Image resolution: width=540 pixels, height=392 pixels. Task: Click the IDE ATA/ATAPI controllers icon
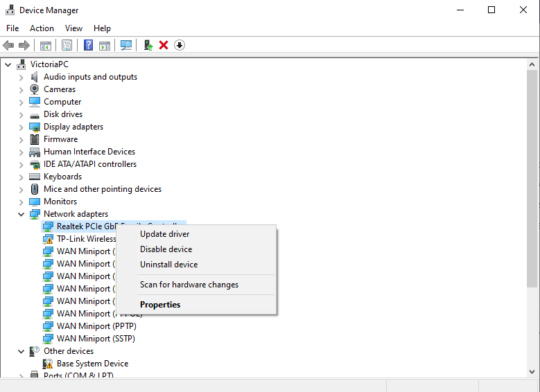35,165
